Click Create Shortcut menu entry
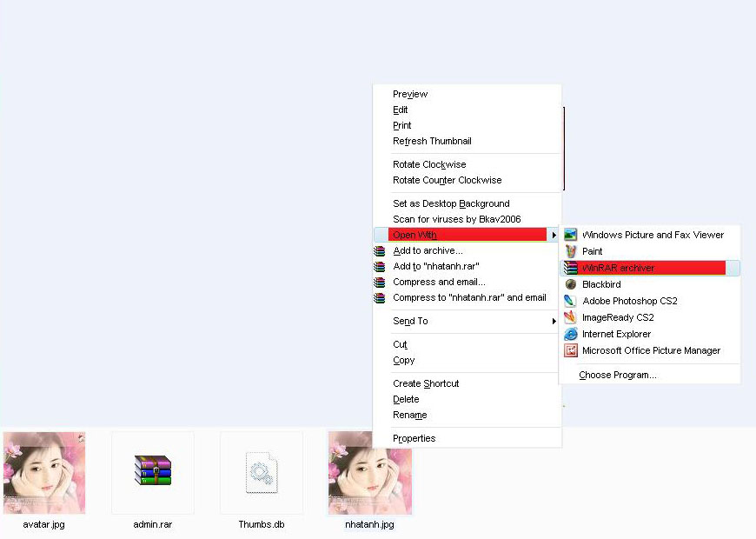Image resolution: width=756 pixels, height=539 pixels. [x=468, y=383]
